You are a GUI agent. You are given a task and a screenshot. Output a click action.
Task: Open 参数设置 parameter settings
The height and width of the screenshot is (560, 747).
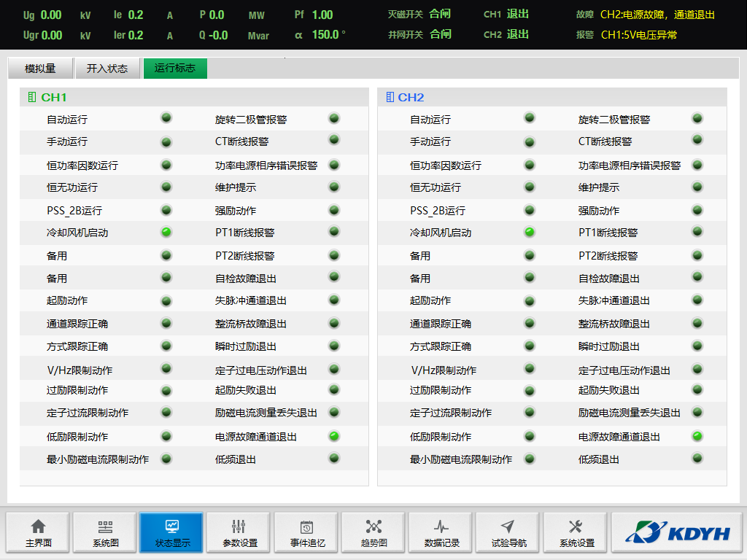pyautogui.click(x=239, y=533)
